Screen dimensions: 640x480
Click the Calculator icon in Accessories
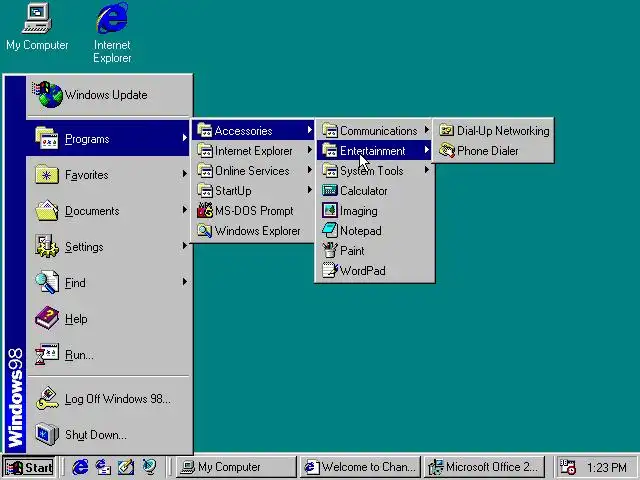click(x=329, y=190)
